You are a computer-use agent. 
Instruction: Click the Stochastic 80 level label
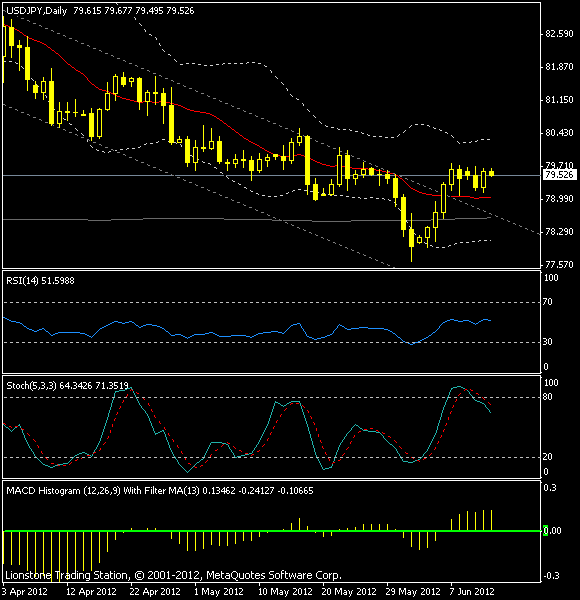tap(547, 397)
